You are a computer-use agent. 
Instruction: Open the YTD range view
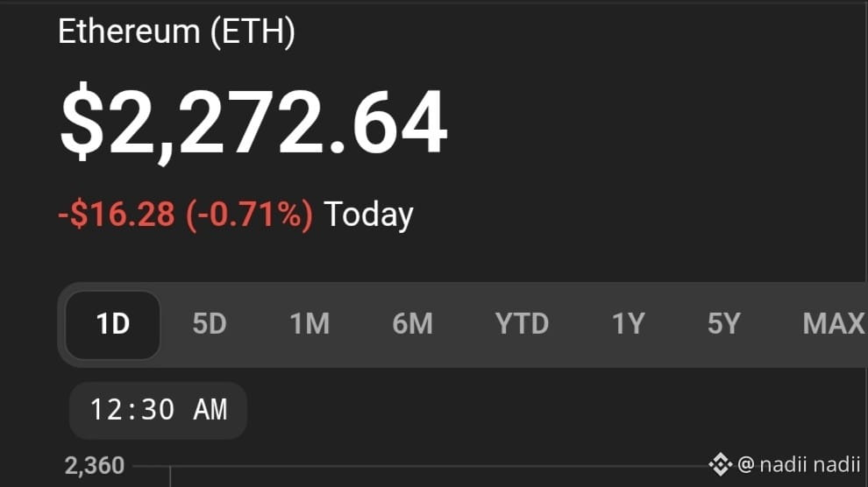click(522, 324)
